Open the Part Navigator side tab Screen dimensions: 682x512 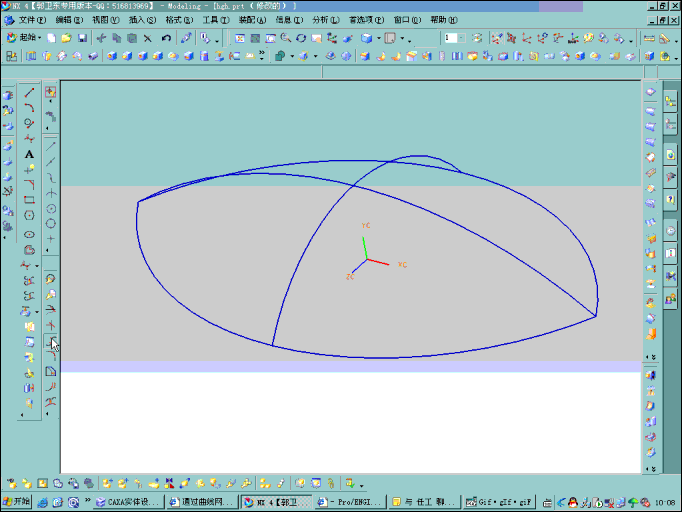coord(670,125)
